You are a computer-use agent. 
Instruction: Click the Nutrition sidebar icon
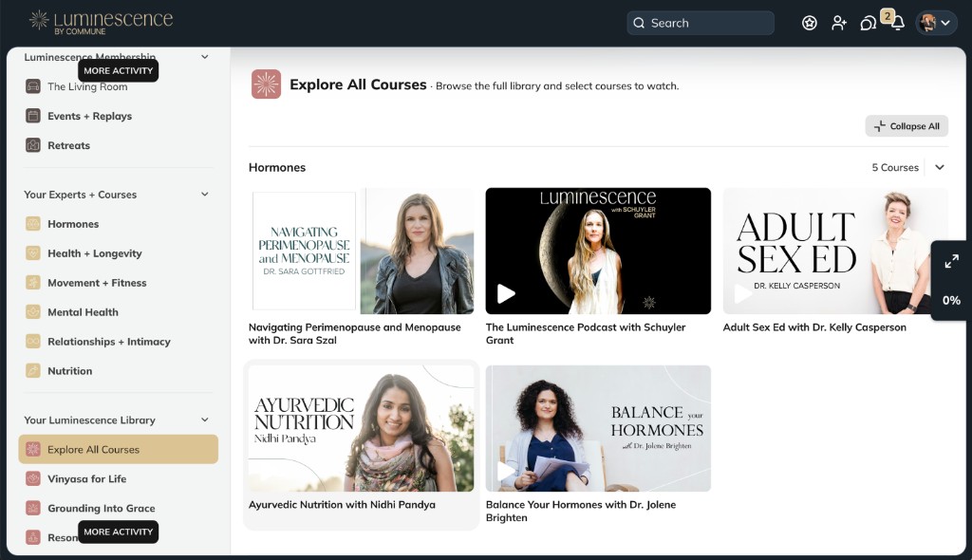(x=33, y=371)
